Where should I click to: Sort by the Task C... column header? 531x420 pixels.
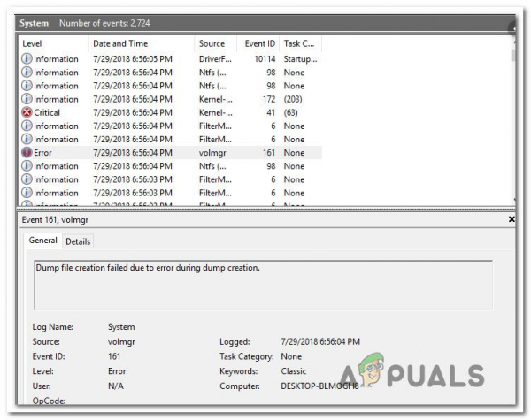point(299,43)
